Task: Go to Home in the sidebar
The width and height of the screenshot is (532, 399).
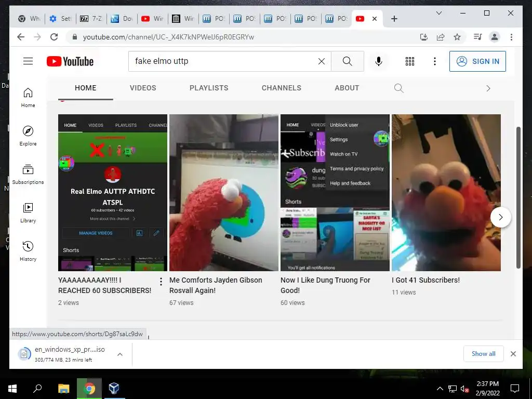Action: 28,98
